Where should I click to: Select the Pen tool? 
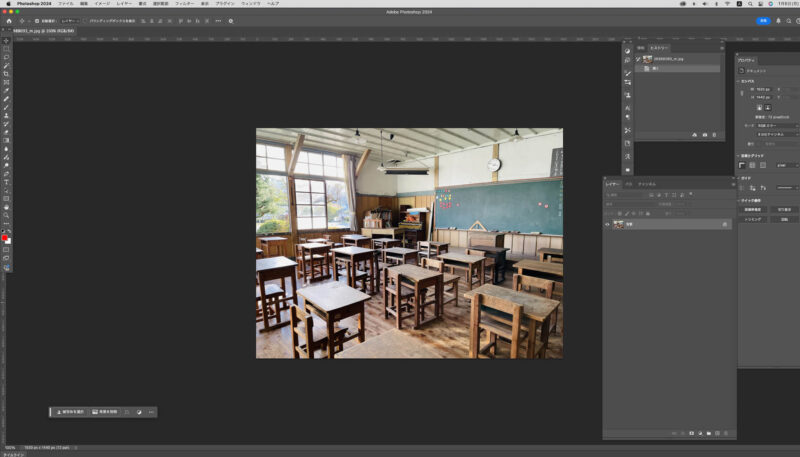(x=6, y=174)
